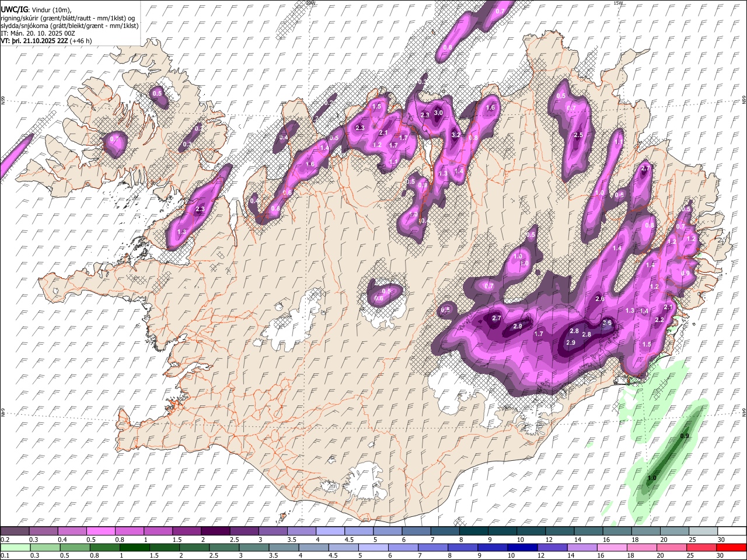747x560 pixels.
Task: Pick the lavender 4 swatch in upper legend
Action: pyautogui.click(x=329, y=531)
